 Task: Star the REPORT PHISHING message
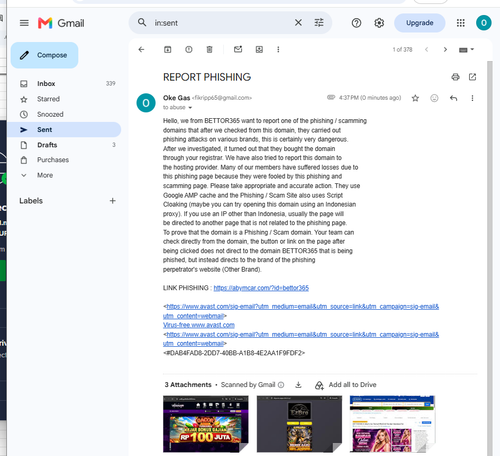point(415,98)
